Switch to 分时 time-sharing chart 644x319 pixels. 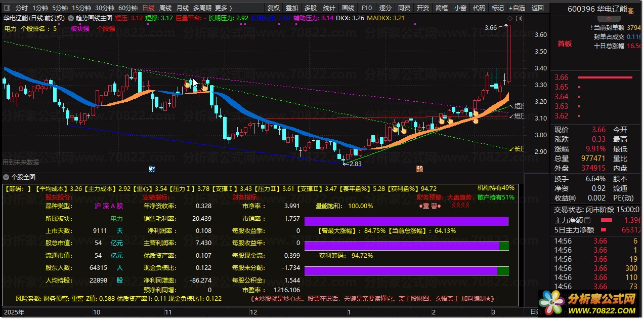pos(22,8)
